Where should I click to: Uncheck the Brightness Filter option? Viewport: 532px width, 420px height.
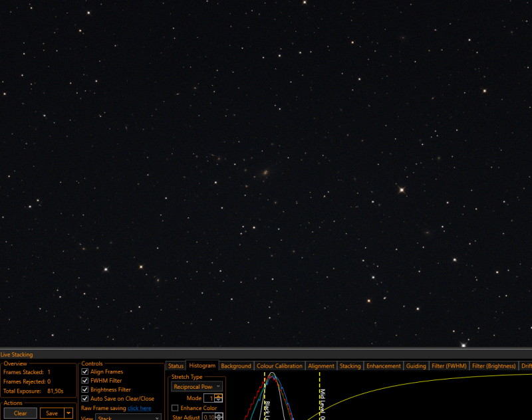coord(85,389)
